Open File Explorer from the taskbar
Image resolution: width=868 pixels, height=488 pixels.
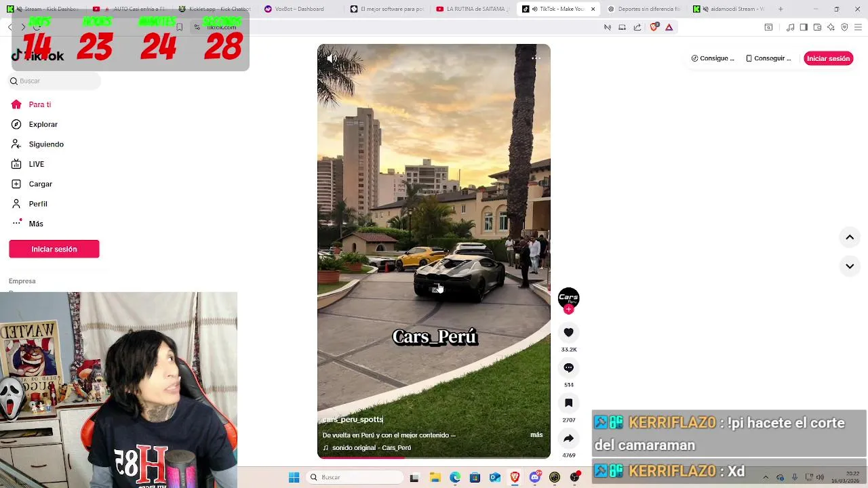tap(435, 477)
